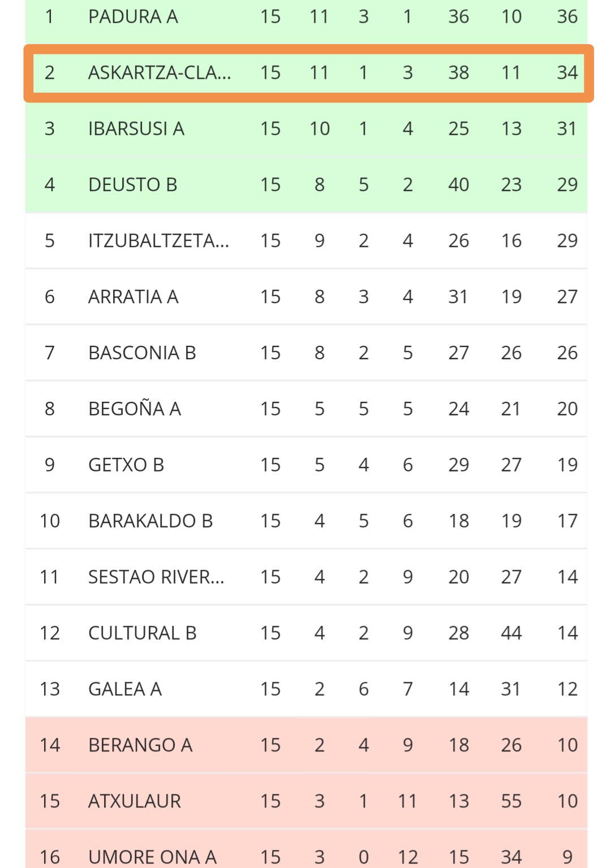603x868 pixels.
Task: Open the BERANGO A relegation-zone row
Action: pos(306,745)
